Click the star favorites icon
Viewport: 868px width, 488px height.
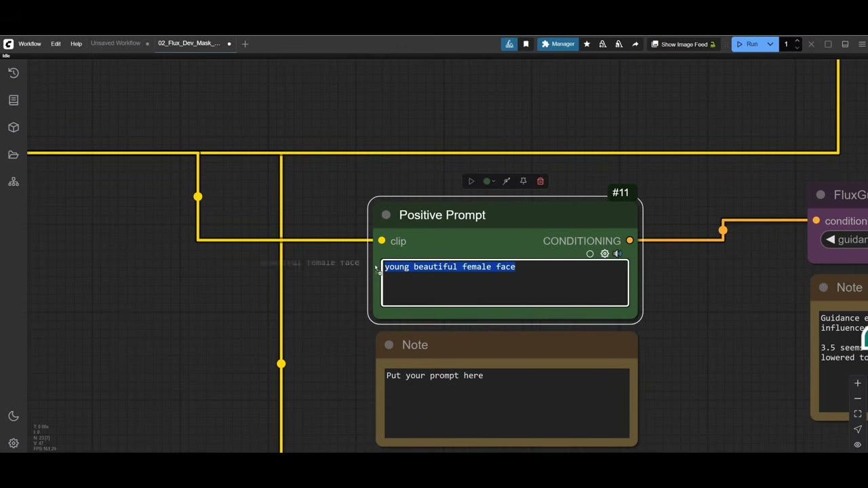[x=587, y=44]
